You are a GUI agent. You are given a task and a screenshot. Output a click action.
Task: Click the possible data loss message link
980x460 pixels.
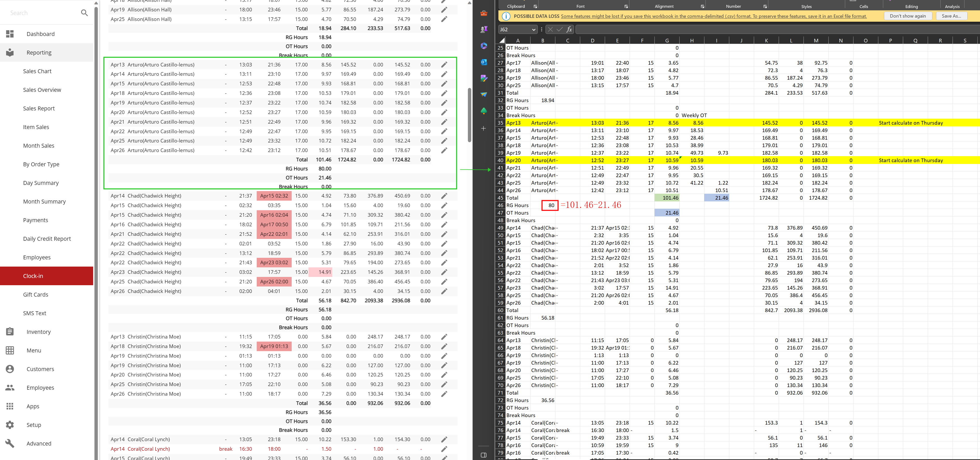coord(714,16)
